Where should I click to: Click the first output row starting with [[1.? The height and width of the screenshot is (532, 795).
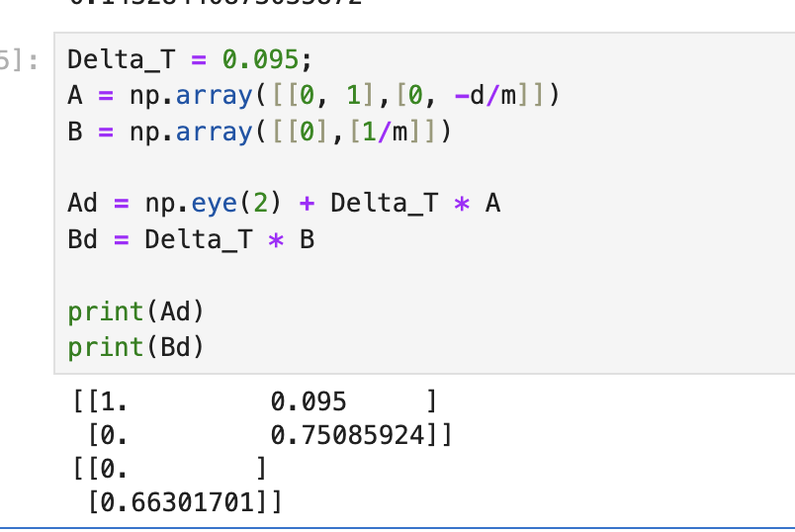tap(253, 400)
